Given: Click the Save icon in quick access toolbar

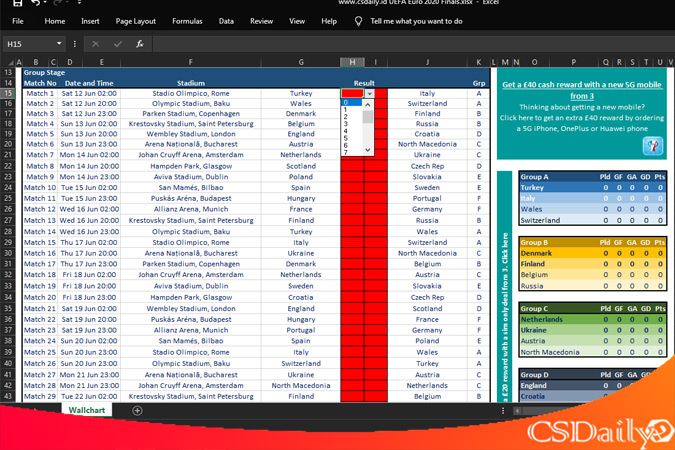Looking at the screenshot, I should click(17, 3).
